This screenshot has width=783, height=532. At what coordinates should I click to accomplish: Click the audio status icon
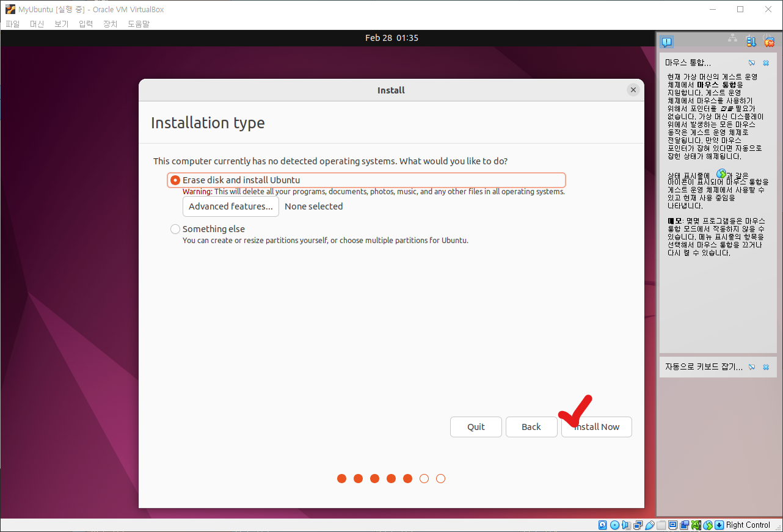pos(626,525)
